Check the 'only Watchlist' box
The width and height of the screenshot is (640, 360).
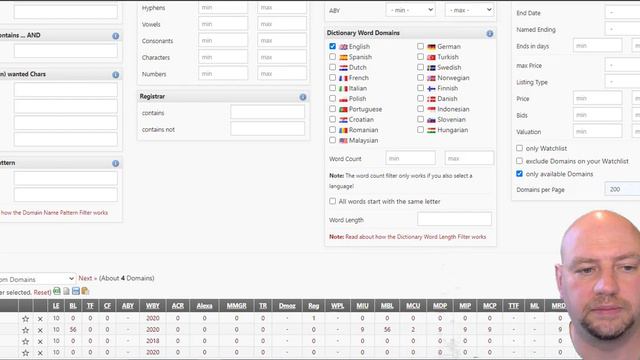point(519,148)
